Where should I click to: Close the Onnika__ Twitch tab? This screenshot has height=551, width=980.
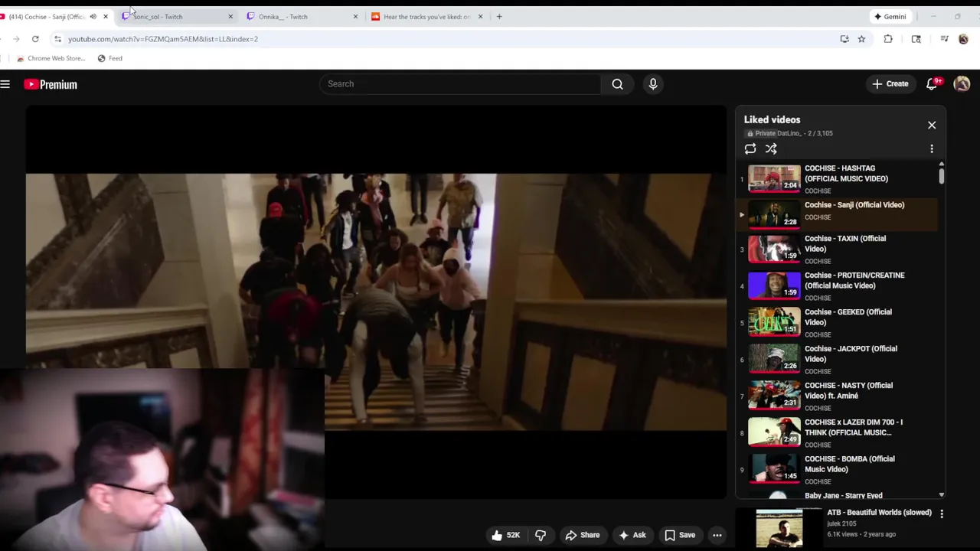pyautogui.click(x=355, y=17)
